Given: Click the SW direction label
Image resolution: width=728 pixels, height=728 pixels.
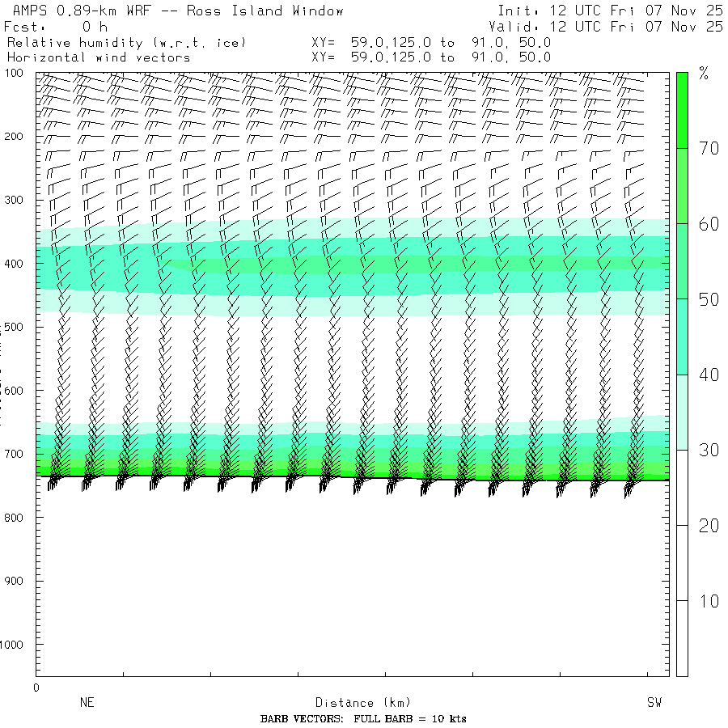Looking at the screenshot, I should pos(654,702).
